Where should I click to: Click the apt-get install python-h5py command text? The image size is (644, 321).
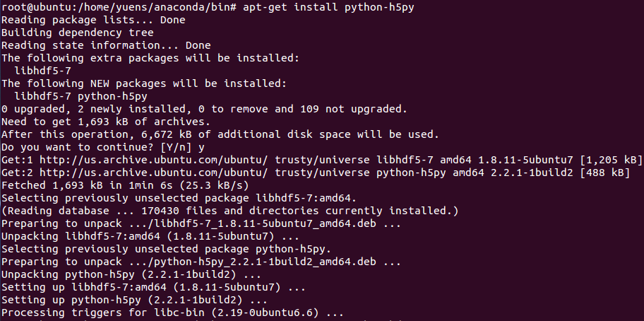click(x=328, y=7)
